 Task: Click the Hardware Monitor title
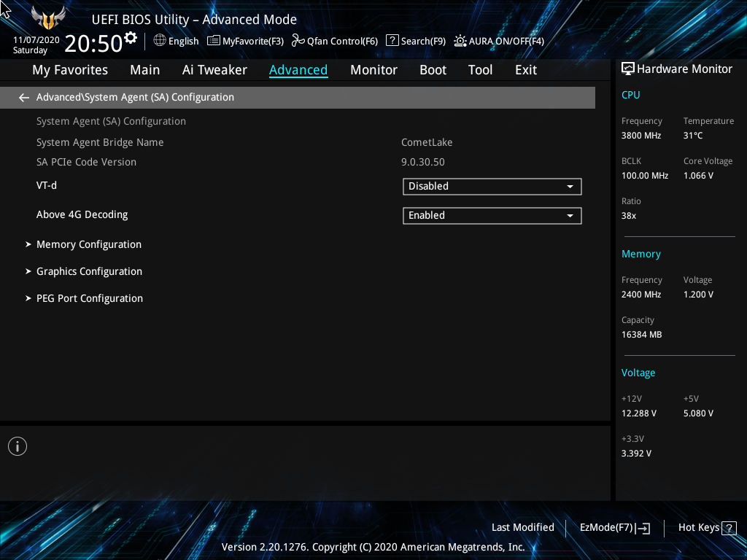(684, 69)
